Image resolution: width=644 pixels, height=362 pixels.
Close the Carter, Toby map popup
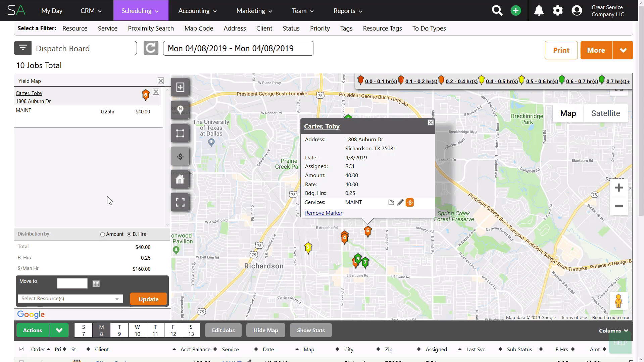[431, 123]
